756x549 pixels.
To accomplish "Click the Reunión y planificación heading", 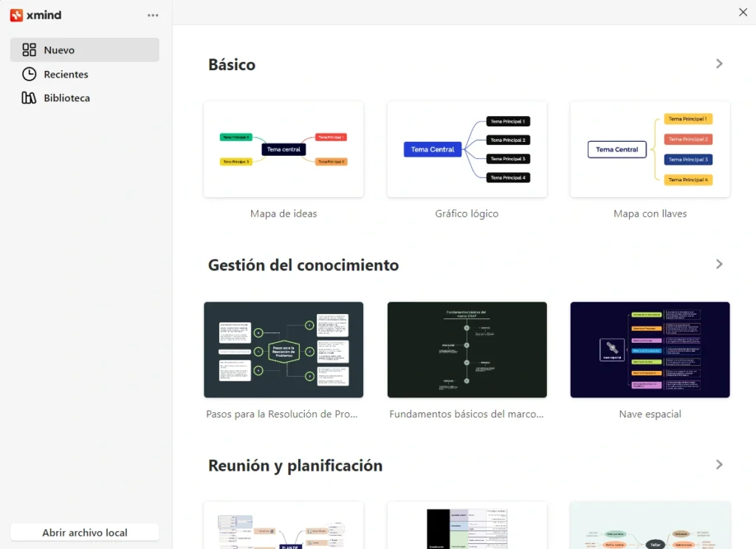I will point(295,466).
